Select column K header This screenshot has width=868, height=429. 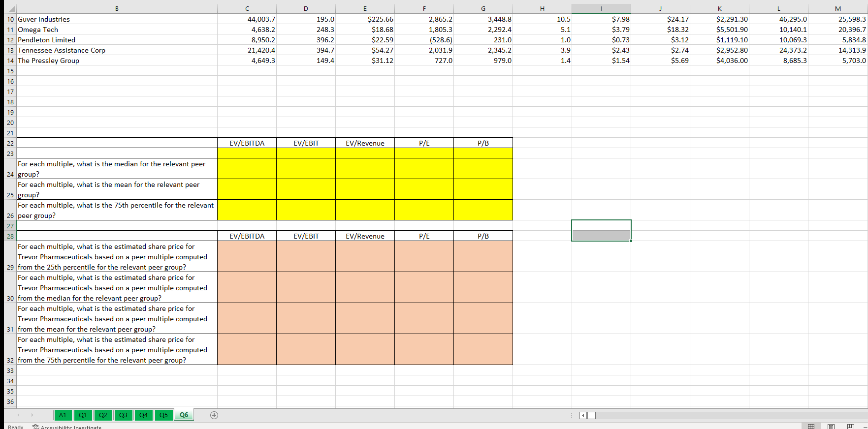719,8
